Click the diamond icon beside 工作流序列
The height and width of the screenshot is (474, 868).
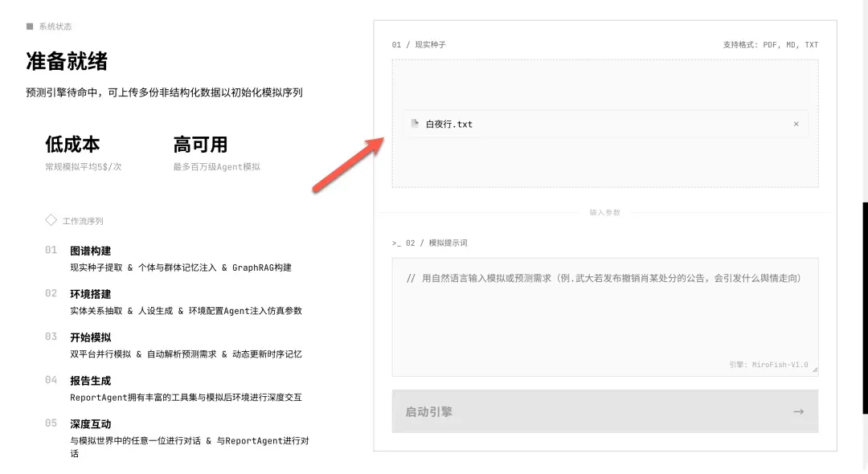pyautogui.click(x=51, y=220)
